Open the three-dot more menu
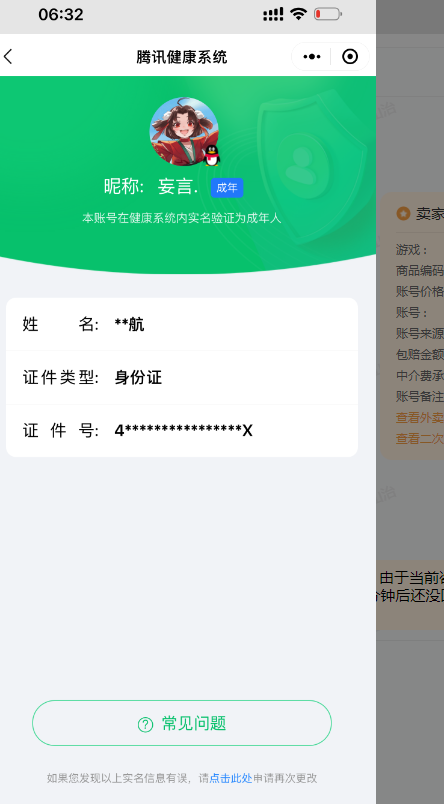Screen dimensions: 444x804 click(x=312, y=56)
